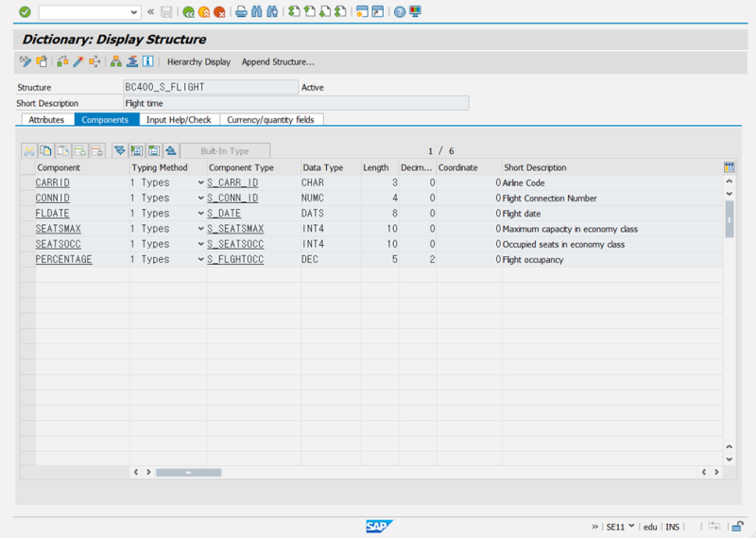756x538 pixels.
Task: Click the CARRID component link
Action: click(x=53, y=182)
